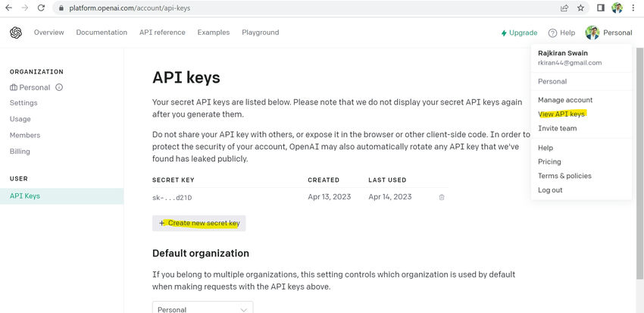This screenshot has height=313, width=644.
Task: Bookmark this page with star icon
Action: click(x=581, y=8)
